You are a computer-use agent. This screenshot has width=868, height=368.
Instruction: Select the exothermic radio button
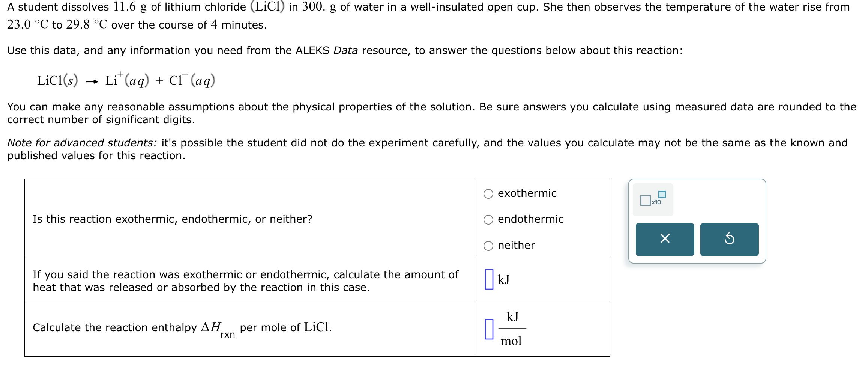(x=488, y=193)
